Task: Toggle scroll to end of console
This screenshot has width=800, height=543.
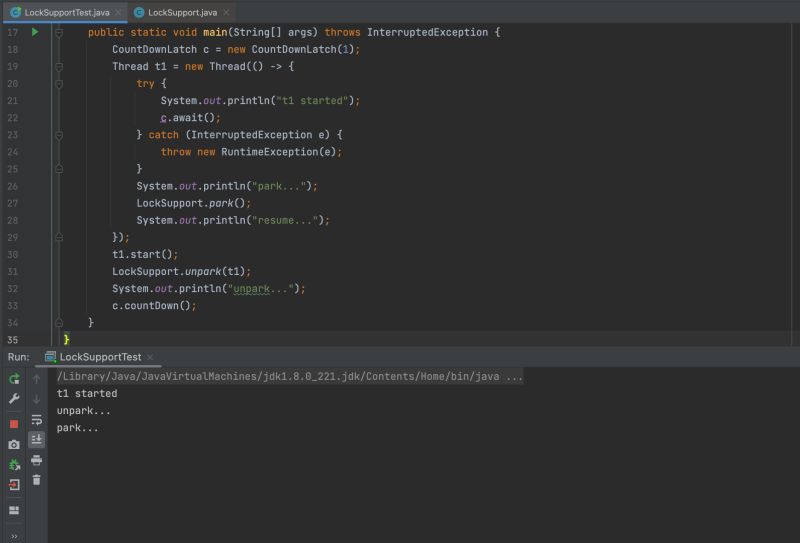Action: tap(37, 439)
